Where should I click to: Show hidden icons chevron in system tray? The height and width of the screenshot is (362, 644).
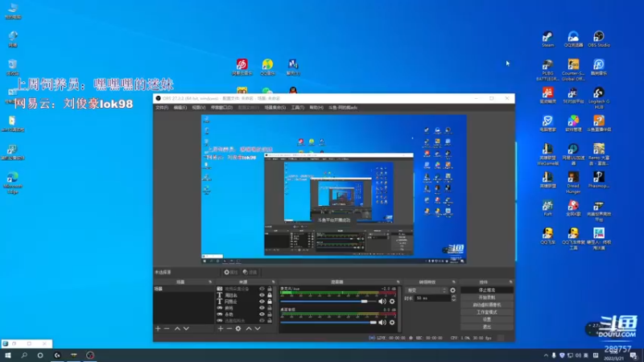546,356
